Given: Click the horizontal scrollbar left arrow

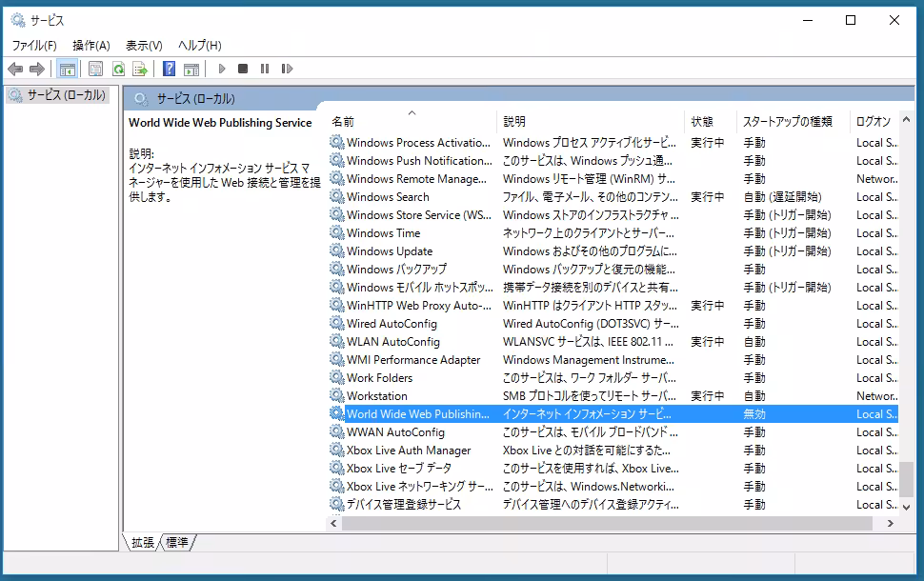Looking at the screenshot, I should click(x=334, y=523).
